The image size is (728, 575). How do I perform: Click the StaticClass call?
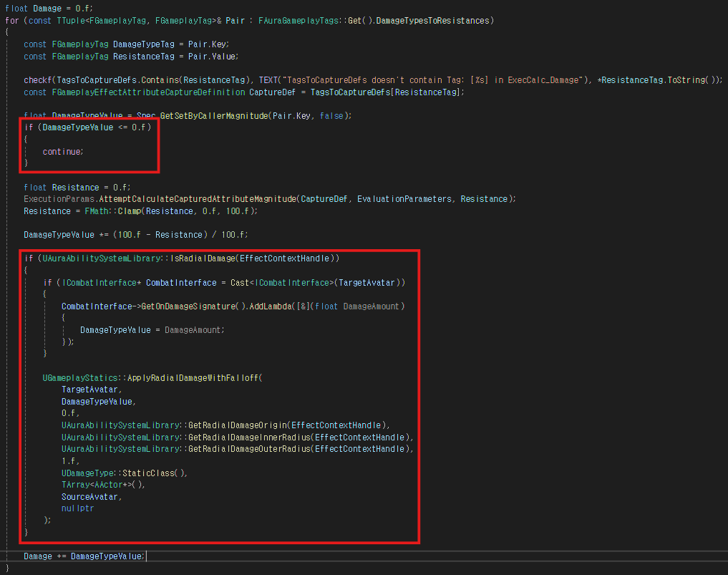[148, 473]
